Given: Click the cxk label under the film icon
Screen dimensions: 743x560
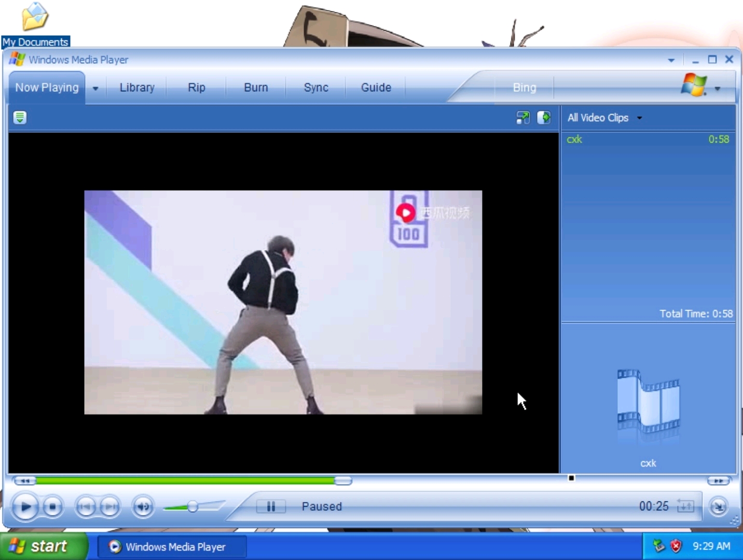Looking at the screenshot, I should [648, 463].
